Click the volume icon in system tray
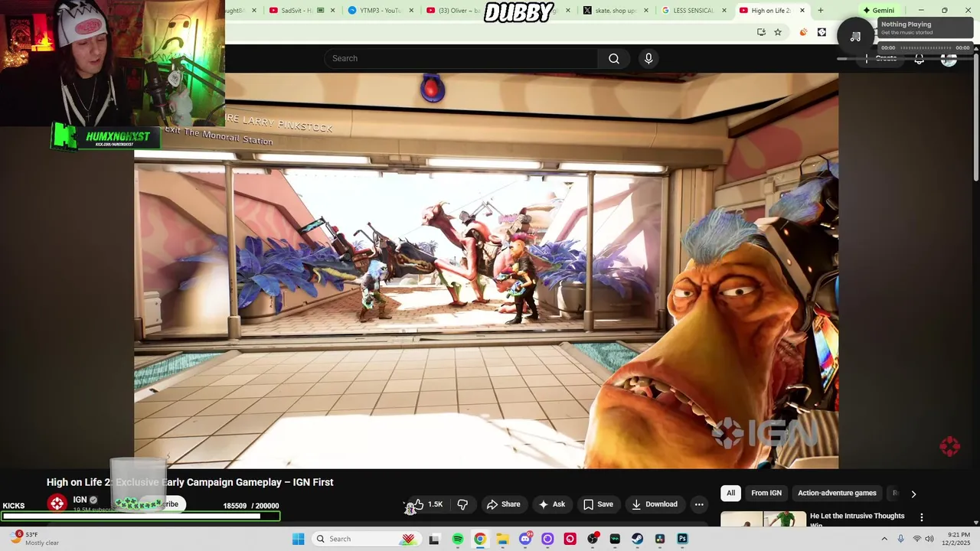Viewport: 980px width, 551px height. (x=929, y=539)
